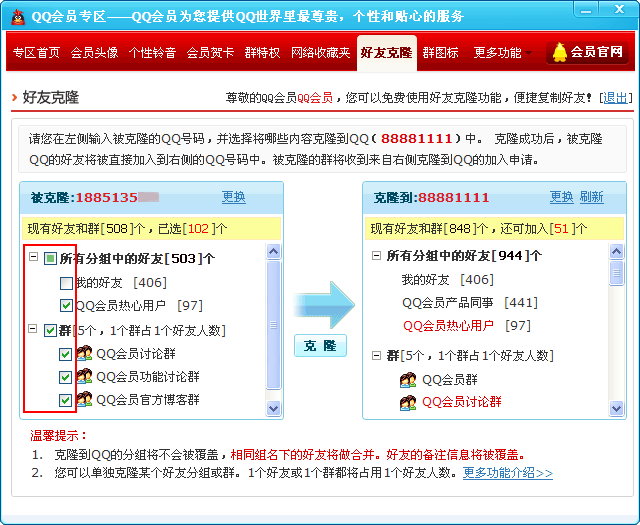Viewport: 640px width, 525px height.
Task: Click 被克隆 number 1885135 text
Action: coord(107,197)
